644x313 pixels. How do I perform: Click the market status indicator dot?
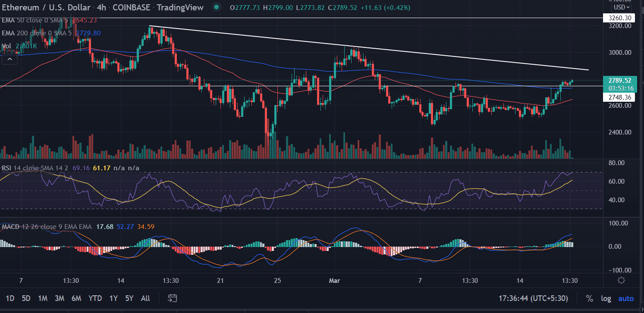click(219, 8)
